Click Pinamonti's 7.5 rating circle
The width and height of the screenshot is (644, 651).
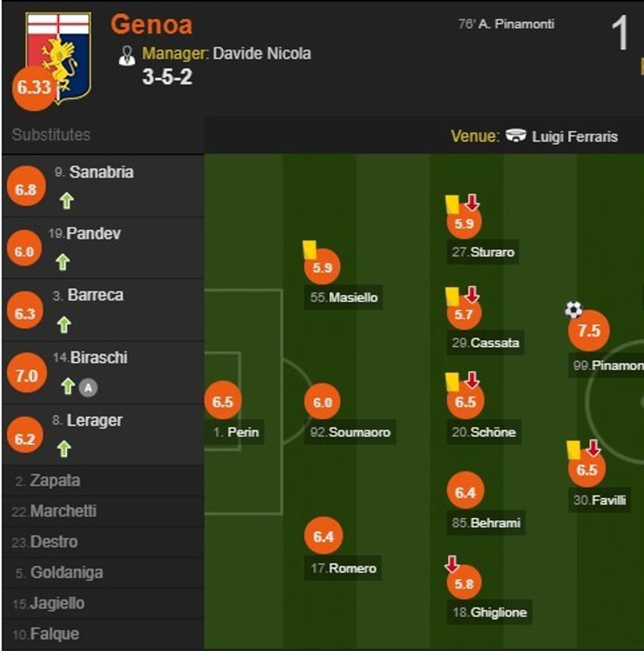tap(588, 331)
